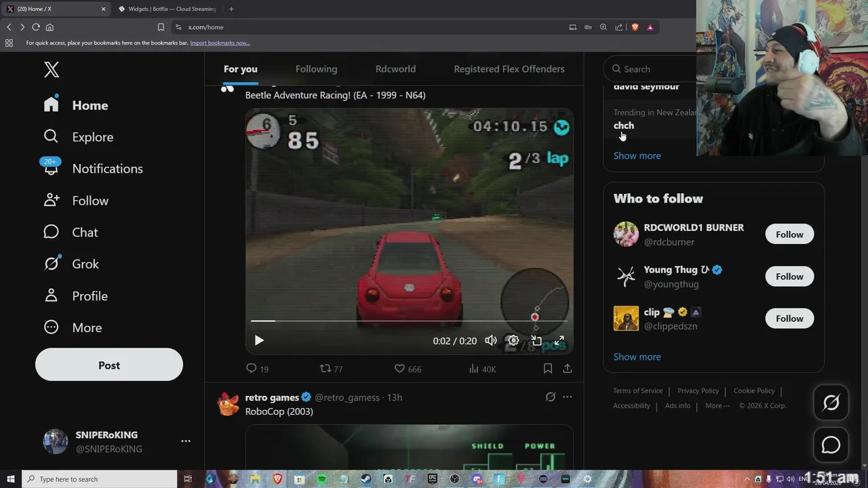Image resolution: width=868 pixels, height=488 pixels.
Task: Switch to the Following tab
Action: coord(316,69)
